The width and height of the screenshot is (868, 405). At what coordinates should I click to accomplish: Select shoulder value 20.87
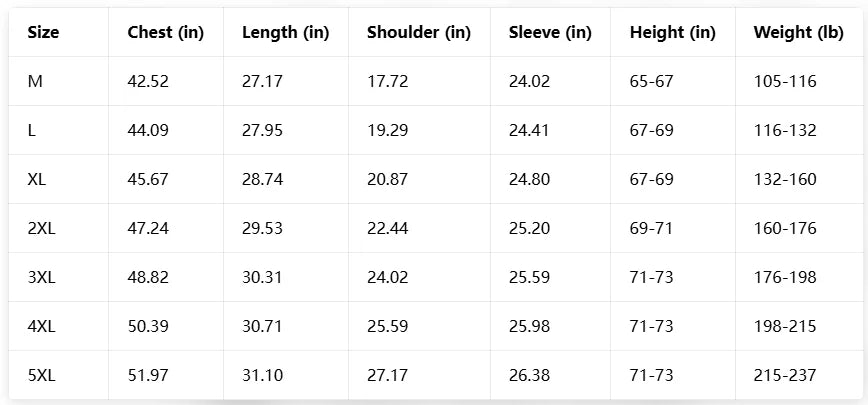point(387,179)
